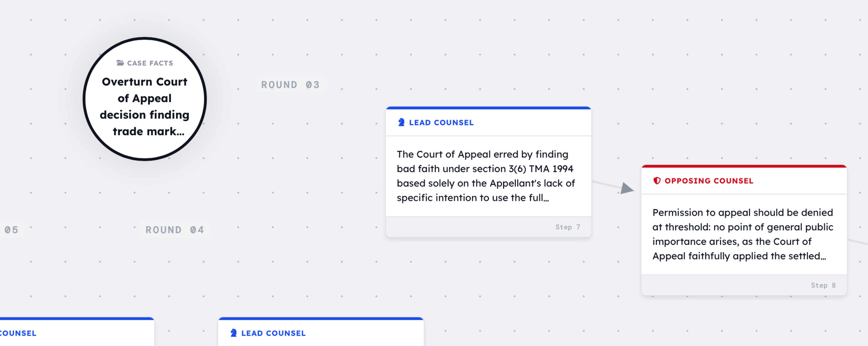Click the Step 8 footer label
Screen dimensions: 868x346
click(823, 286)
